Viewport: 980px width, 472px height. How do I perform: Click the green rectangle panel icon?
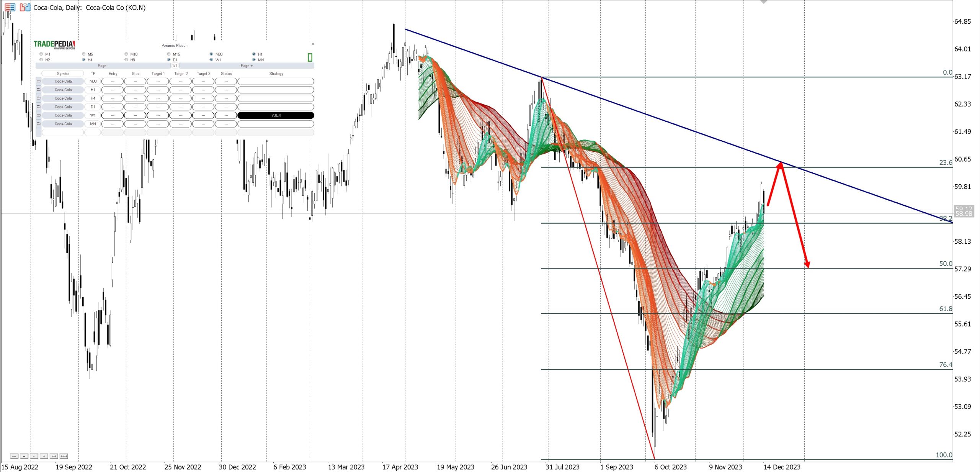(310, 57)
